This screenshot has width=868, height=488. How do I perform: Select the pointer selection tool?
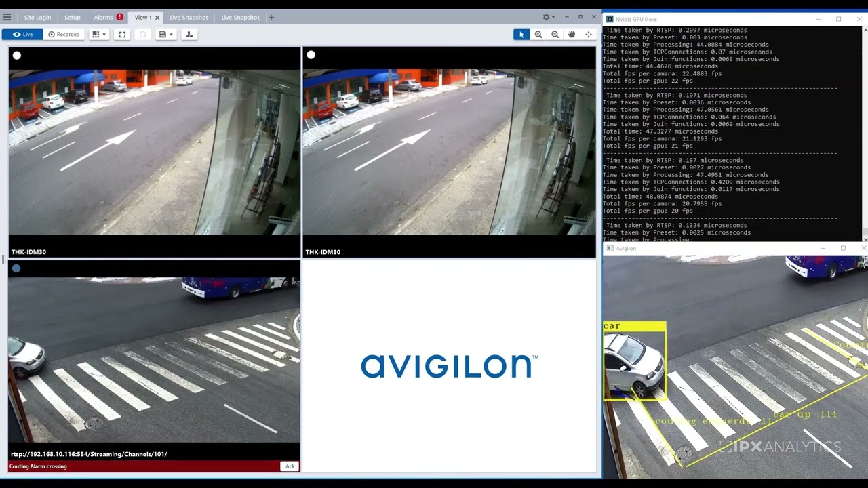521,35
